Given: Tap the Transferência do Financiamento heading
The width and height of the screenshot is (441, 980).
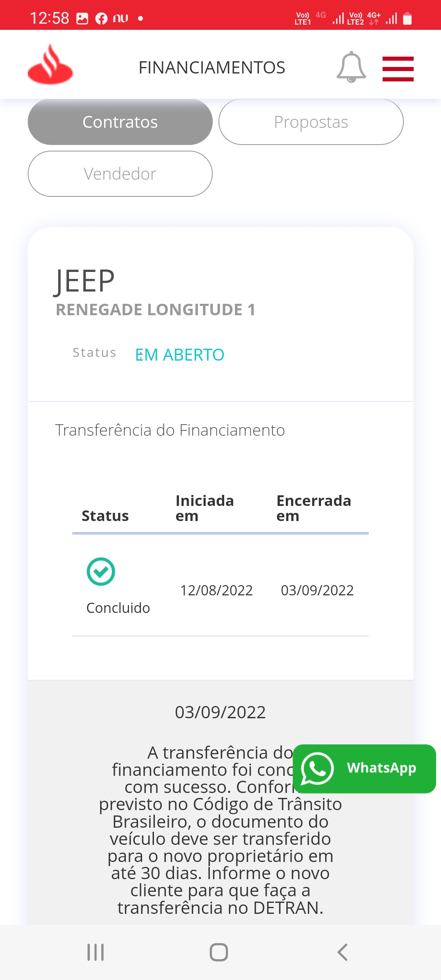Looking at the screenshot, I should pyautogui.click(x=170, y=430).
